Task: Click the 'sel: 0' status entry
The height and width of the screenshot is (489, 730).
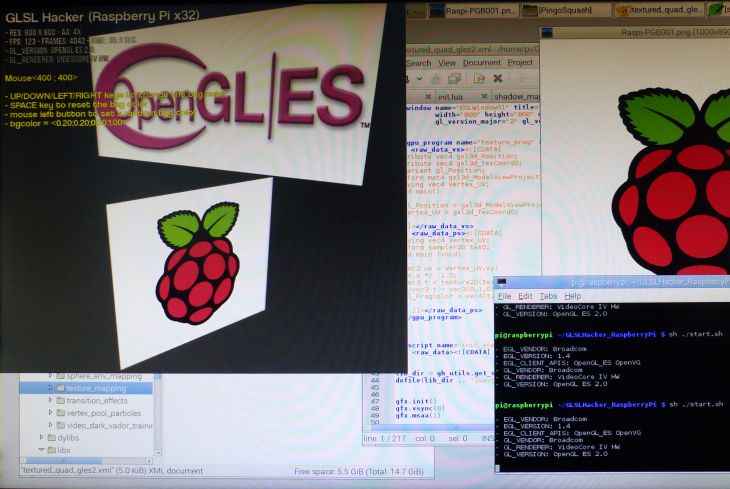Action: (x=457, y=439)
